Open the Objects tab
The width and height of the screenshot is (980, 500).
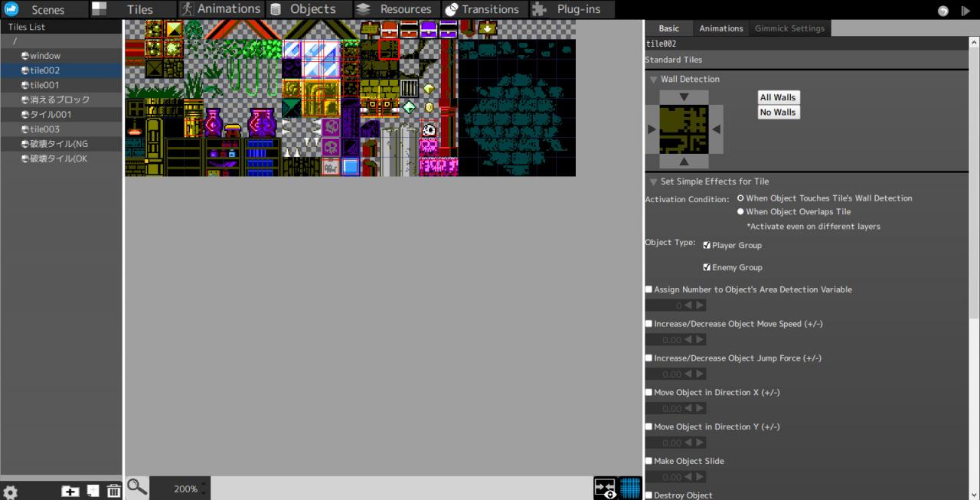[x=309, y=9]
